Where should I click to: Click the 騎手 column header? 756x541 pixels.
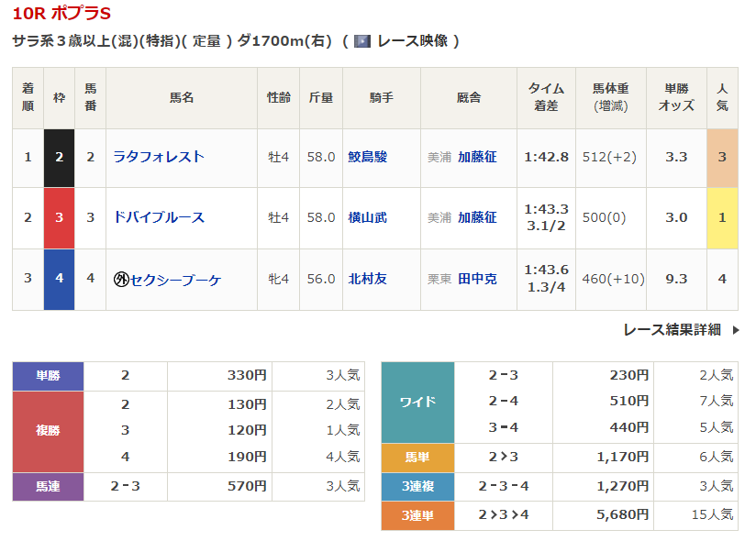(382, 97)
